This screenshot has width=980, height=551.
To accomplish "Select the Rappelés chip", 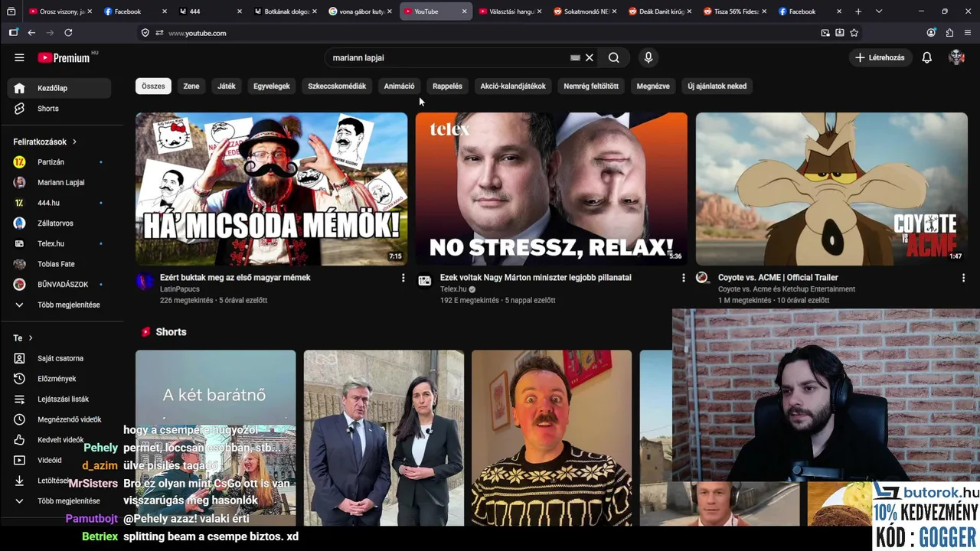I will [447, 86].
